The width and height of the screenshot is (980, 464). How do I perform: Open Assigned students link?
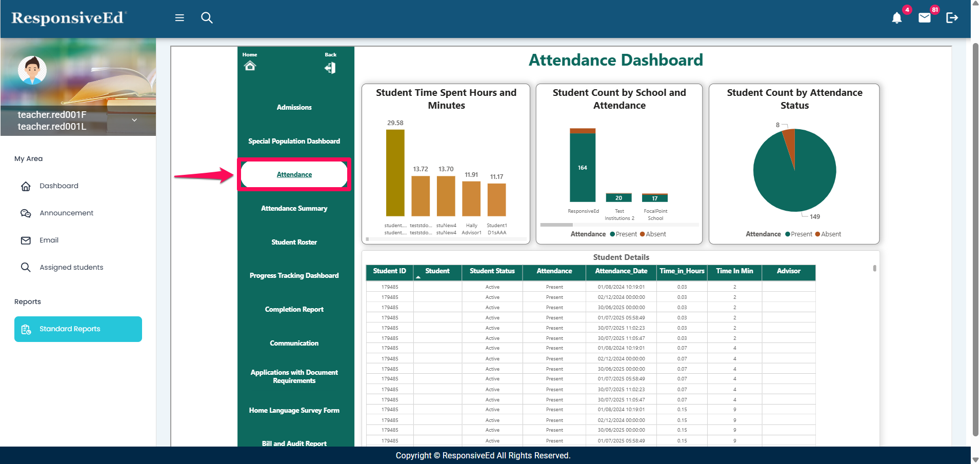[71, 267]
